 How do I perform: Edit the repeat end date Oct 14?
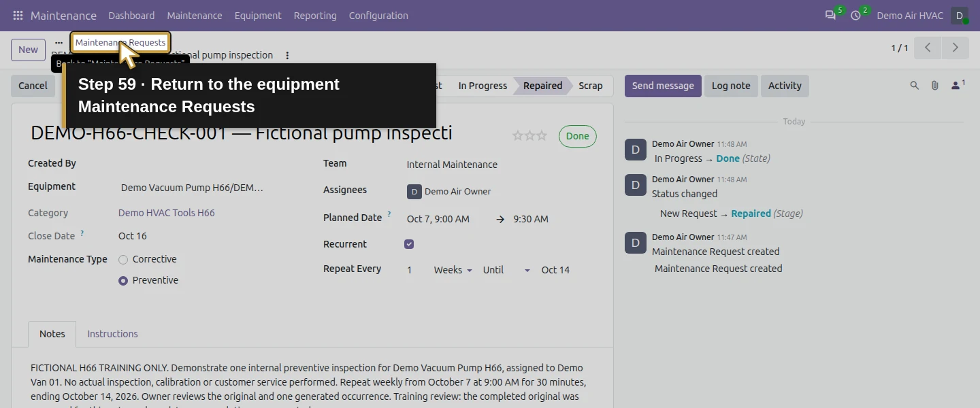555,270
